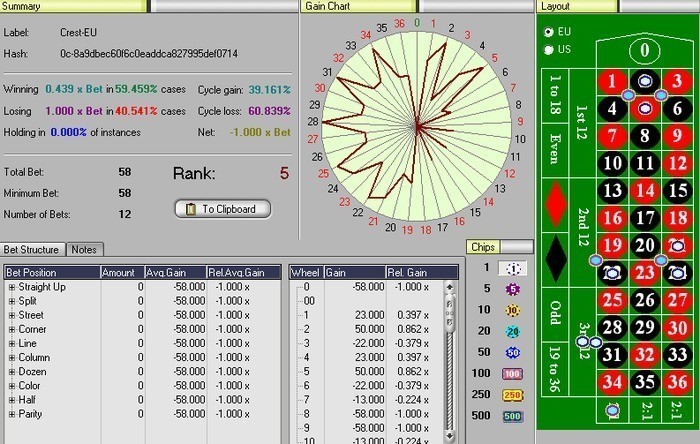
Task: Select the purple 5 chip
Action: pos(512,289)
